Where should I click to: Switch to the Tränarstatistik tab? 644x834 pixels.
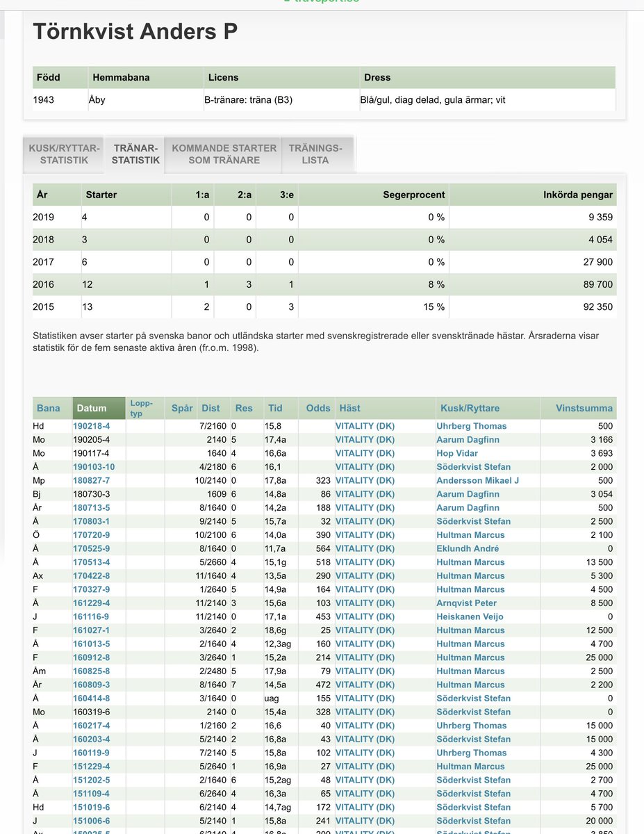(x=136, y=154)
